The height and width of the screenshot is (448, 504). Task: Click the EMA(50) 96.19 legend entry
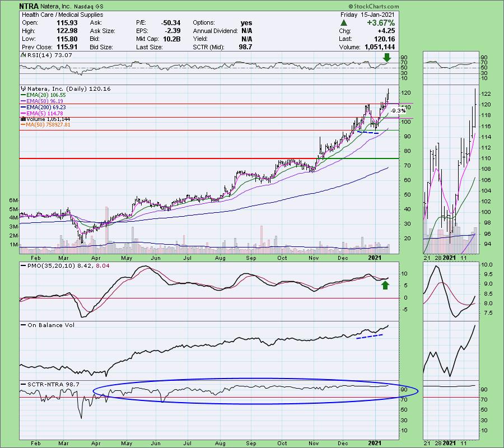tap(42, 101)
